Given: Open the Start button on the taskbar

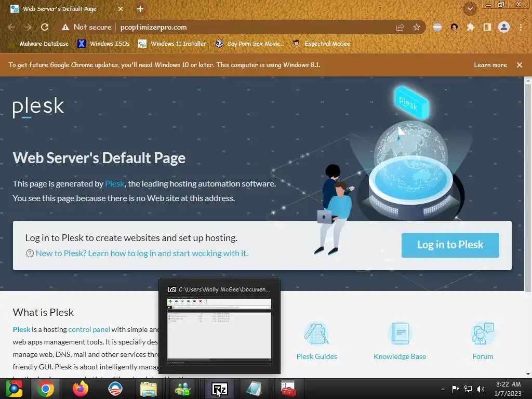Looking at the screenshot, I should tap(14, 389).
